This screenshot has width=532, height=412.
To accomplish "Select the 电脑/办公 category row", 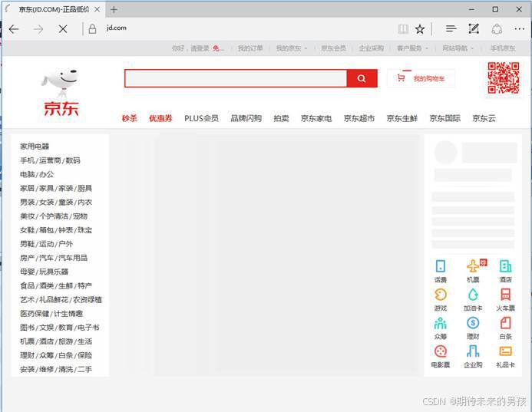I will pos(37,174).
